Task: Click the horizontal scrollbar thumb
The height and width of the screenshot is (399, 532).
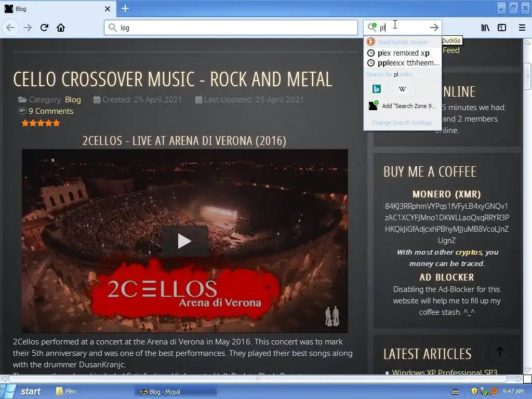Action: coord(258,378)
